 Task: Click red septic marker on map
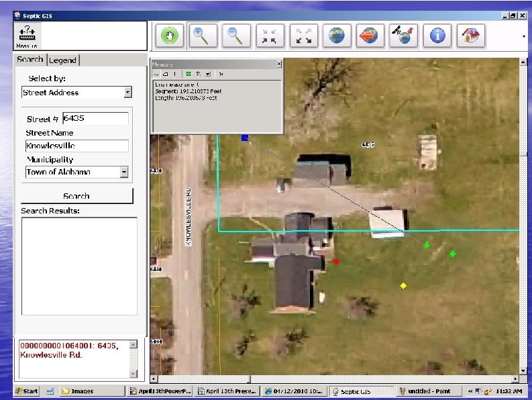(x=336, y=261)
